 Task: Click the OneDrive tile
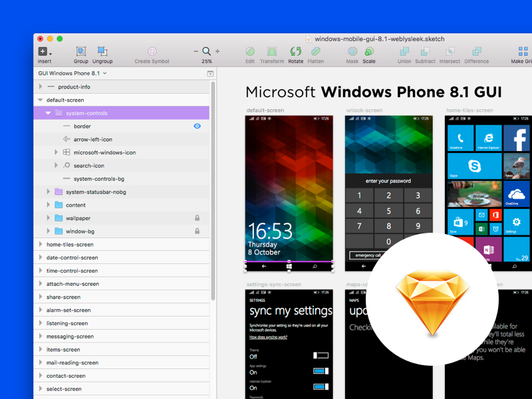[517, 194]
